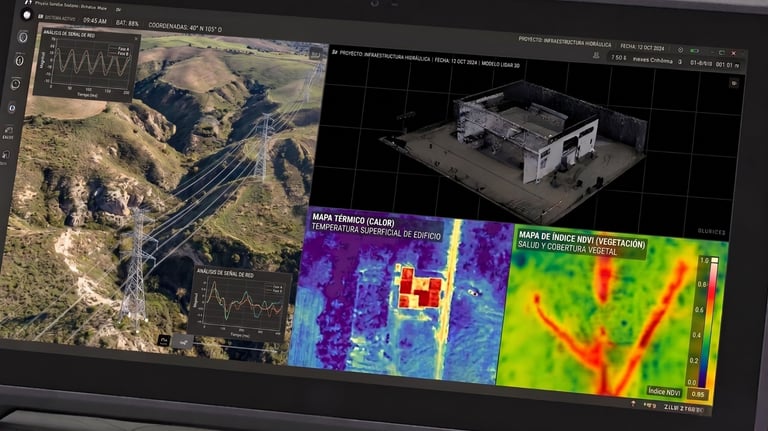Click the BAT: 88% battery indicator

[x=127, y=23]
